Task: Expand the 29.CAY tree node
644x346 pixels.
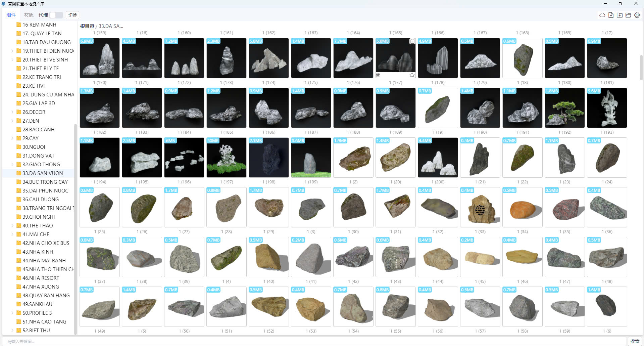Action: 12,138
